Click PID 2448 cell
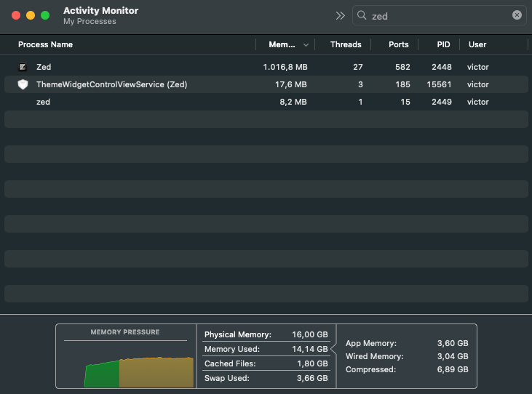The width and height of the screenshot is (532, 394). click(x=442, y=67)
